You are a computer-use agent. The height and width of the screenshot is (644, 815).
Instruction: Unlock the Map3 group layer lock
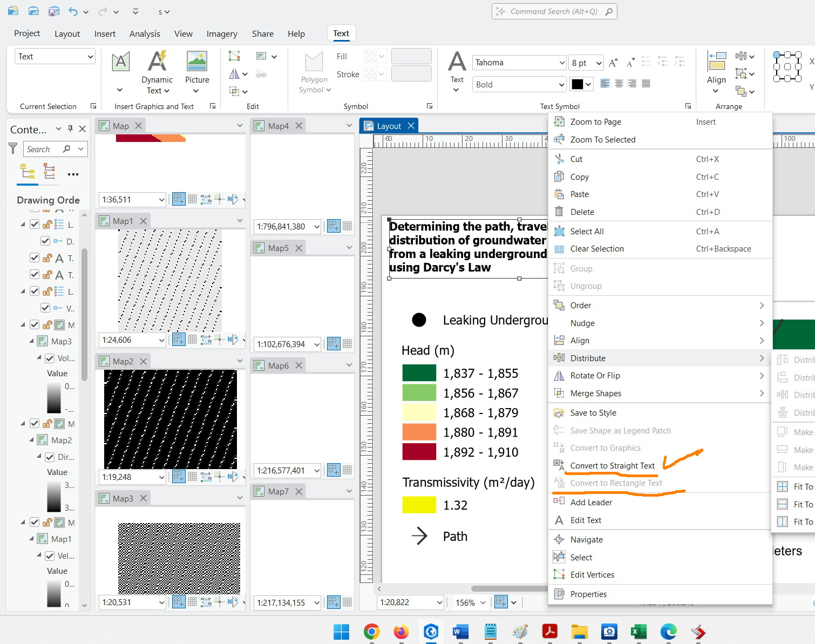pos(47,324)
